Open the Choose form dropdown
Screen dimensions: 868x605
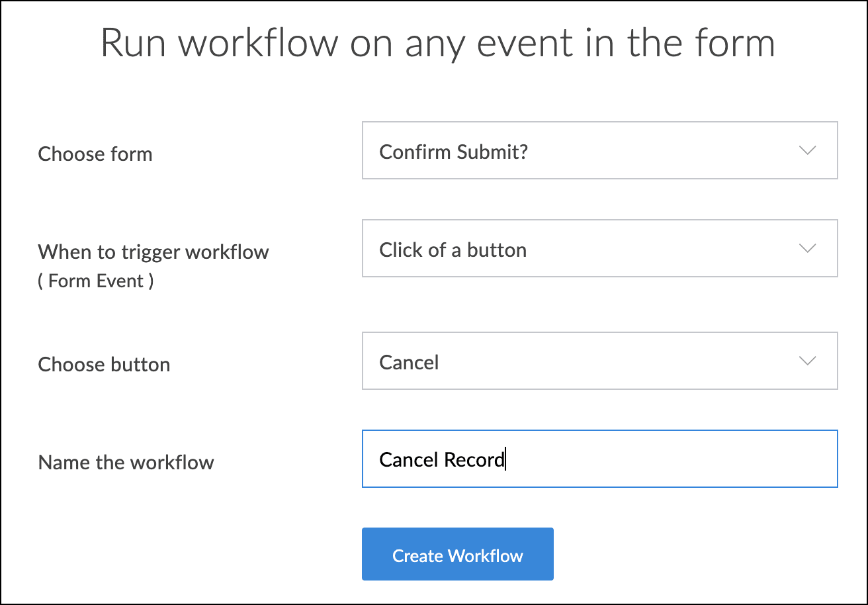pyautogui.click(x=599, y=150)
